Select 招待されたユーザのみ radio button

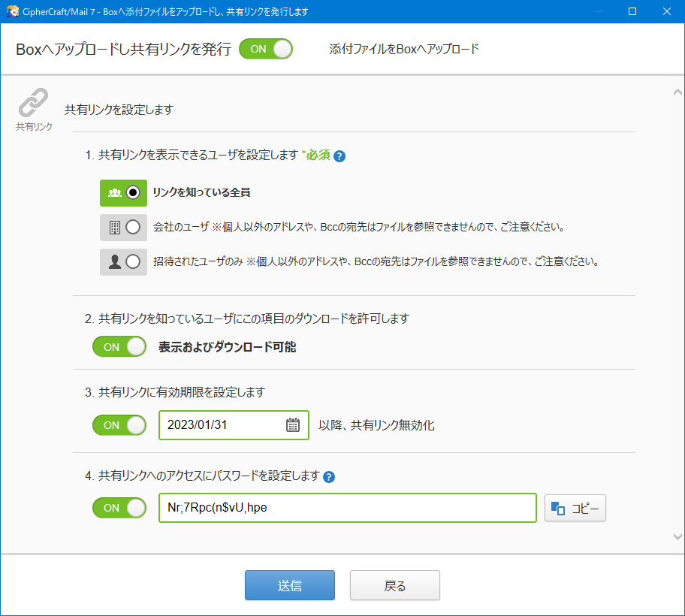133,261
